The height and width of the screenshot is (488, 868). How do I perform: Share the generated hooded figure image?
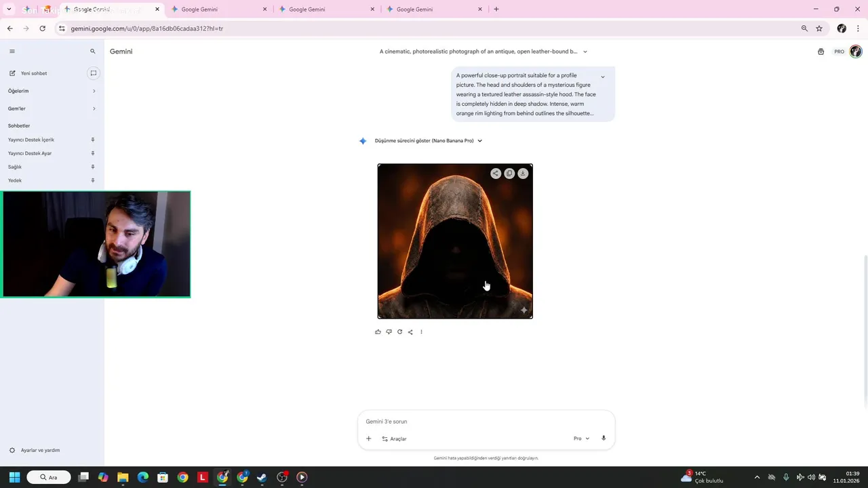pos(496,174)
